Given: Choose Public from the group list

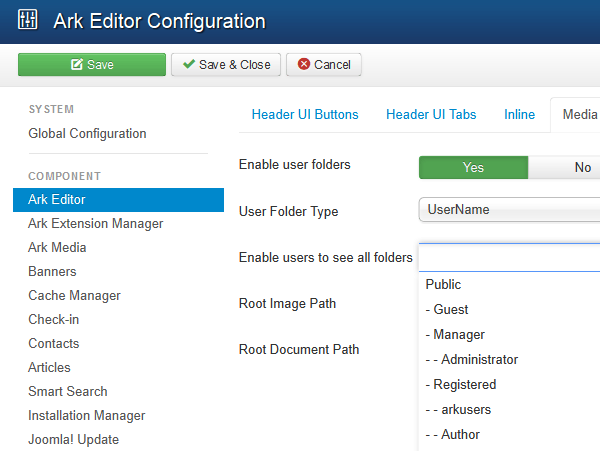Looking at the screenshot, I should 443,285.
